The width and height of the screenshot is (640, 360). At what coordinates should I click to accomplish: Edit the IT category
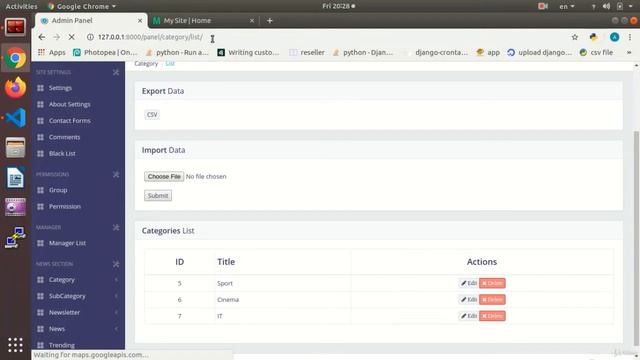[469, 316]
